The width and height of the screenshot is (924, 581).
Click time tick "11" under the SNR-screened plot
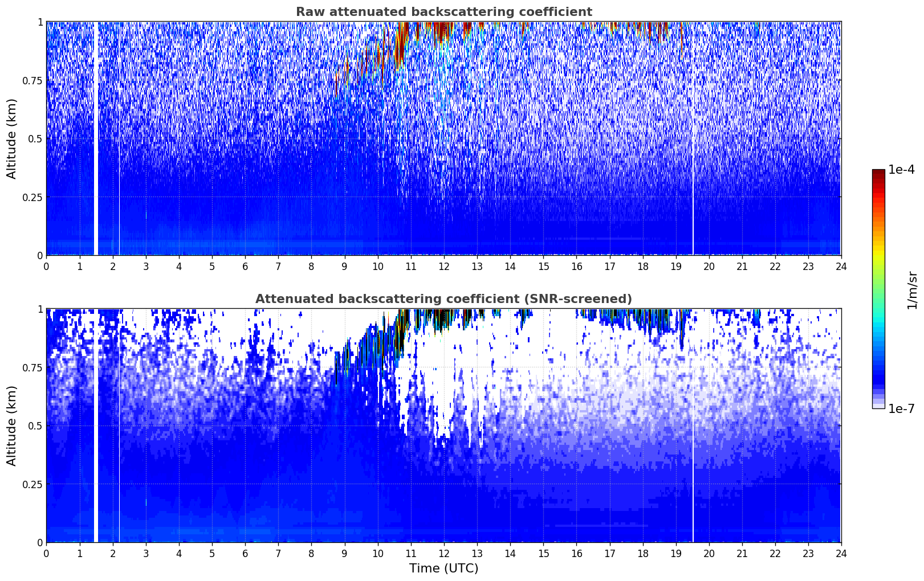[410, 553]
